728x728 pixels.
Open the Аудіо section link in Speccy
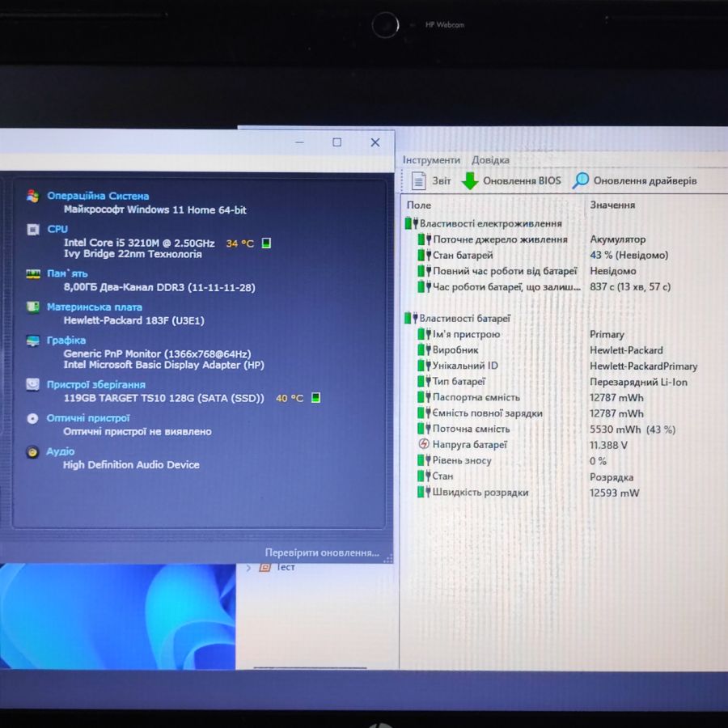tap(61, 451)
